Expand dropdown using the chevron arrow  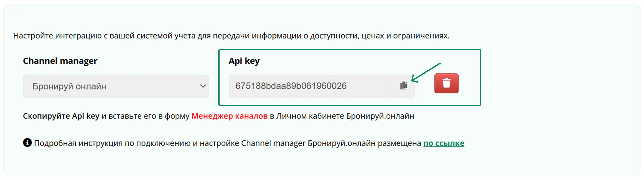click(203, 86)
